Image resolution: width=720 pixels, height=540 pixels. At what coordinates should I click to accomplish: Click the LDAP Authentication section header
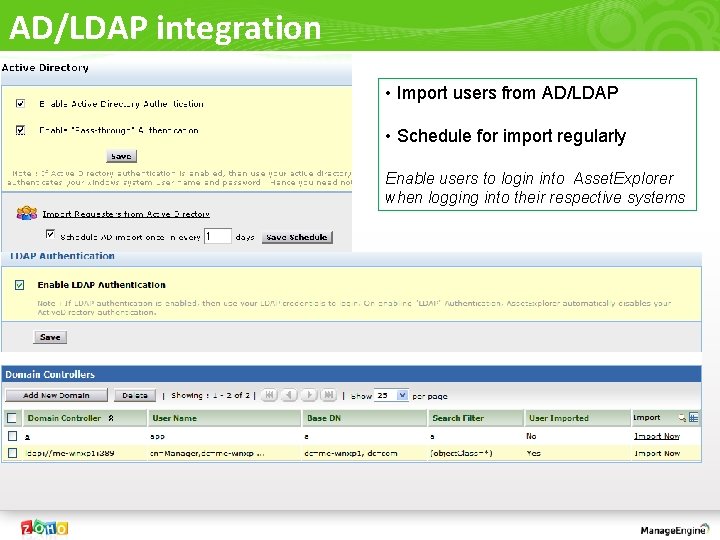click(x=62, y=256)
